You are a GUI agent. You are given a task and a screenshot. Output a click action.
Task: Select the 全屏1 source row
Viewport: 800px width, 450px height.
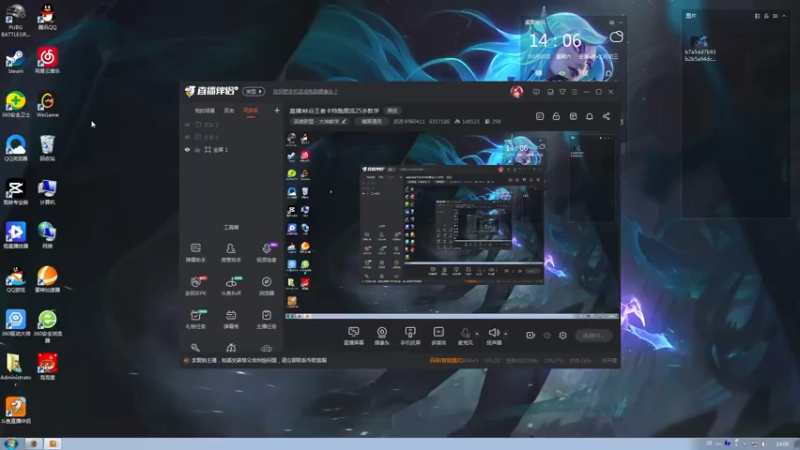pos(231,149)
